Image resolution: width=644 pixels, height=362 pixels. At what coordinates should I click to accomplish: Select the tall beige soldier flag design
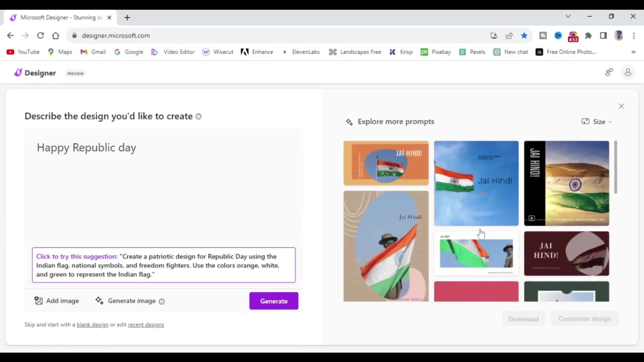pos(386,246)
